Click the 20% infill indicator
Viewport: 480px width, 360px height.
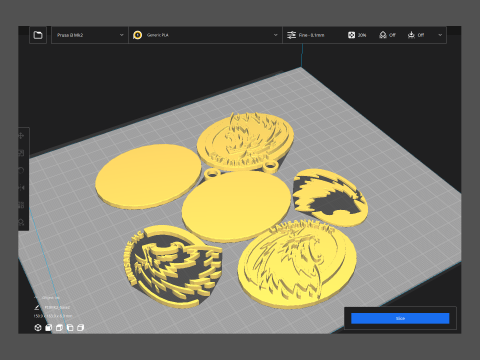357,35
